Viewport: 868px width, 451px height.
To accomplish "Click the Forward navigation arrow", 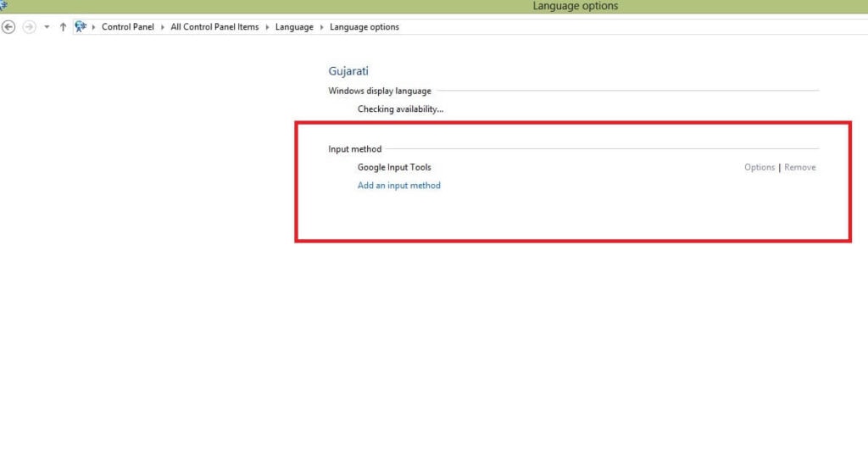I will click(x=29, y=26).
